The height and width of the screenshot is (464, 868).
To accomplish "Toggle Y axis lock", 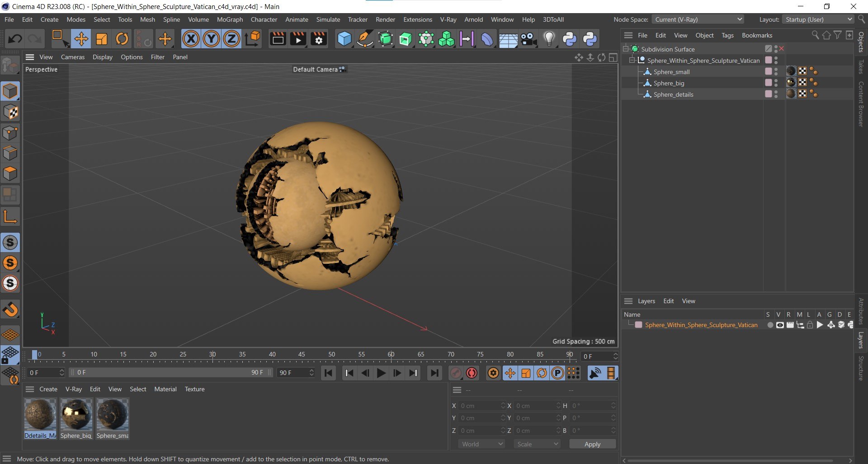I will 211,39.
